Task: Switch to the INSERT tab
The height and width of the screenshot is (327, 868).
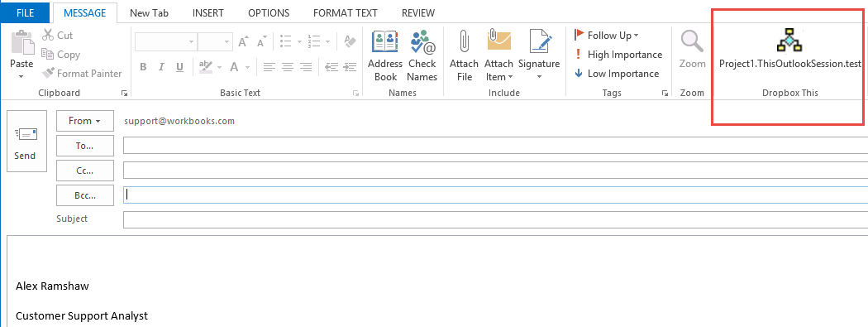Action: [x=208, y=12]
